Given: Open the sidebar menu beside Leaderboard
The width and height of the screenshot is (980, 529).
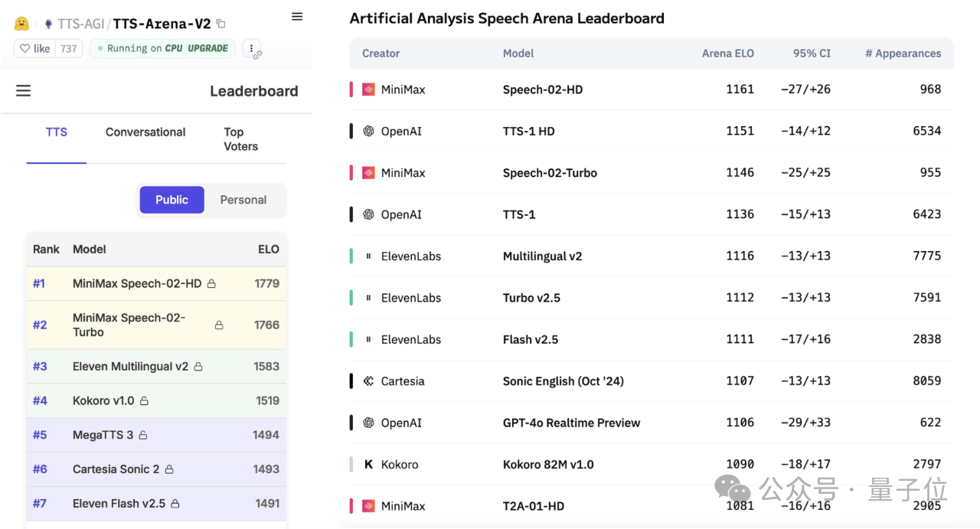Looking at the screenshot, I should coord(24,91).
